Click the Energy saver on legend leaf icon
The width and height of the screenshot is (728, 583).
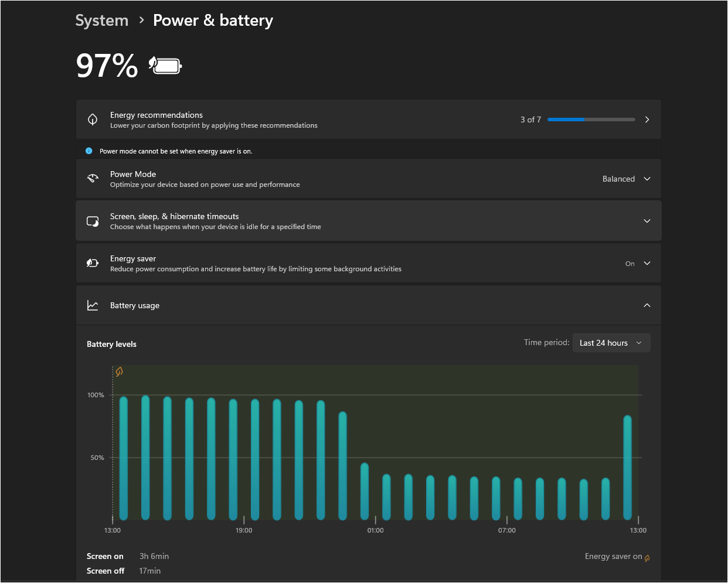647,558
